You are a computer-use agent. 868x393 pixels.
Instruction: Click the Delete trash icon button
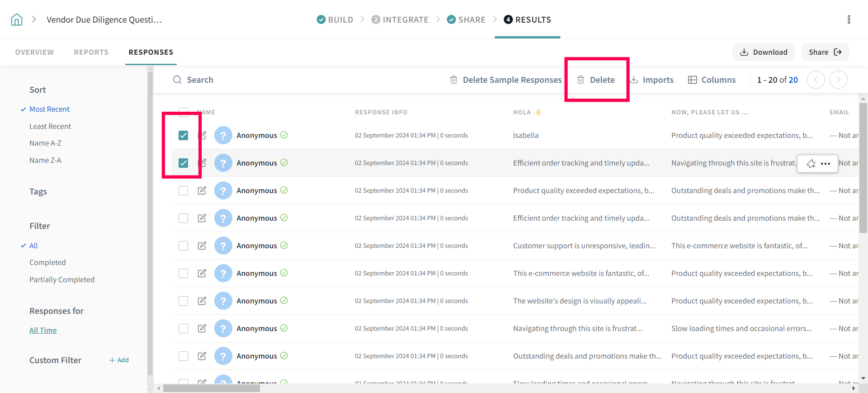[x=596, y=80]
